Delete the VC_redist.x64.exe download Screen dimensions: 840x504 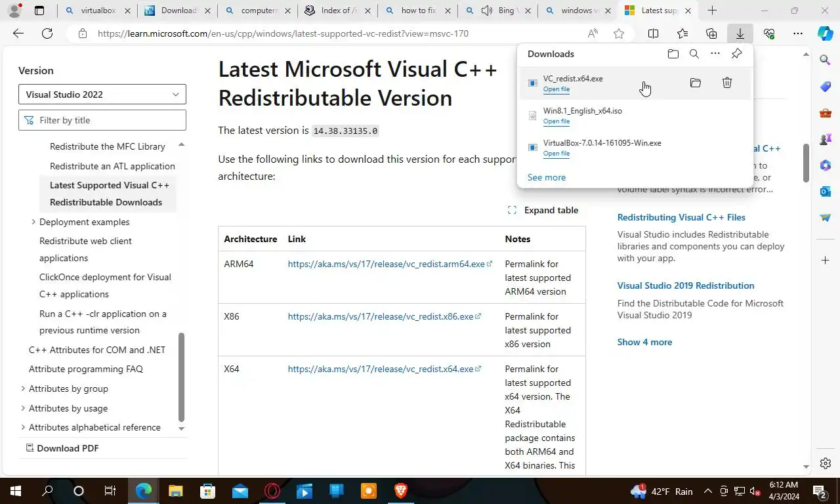click(x=727, y=83)
